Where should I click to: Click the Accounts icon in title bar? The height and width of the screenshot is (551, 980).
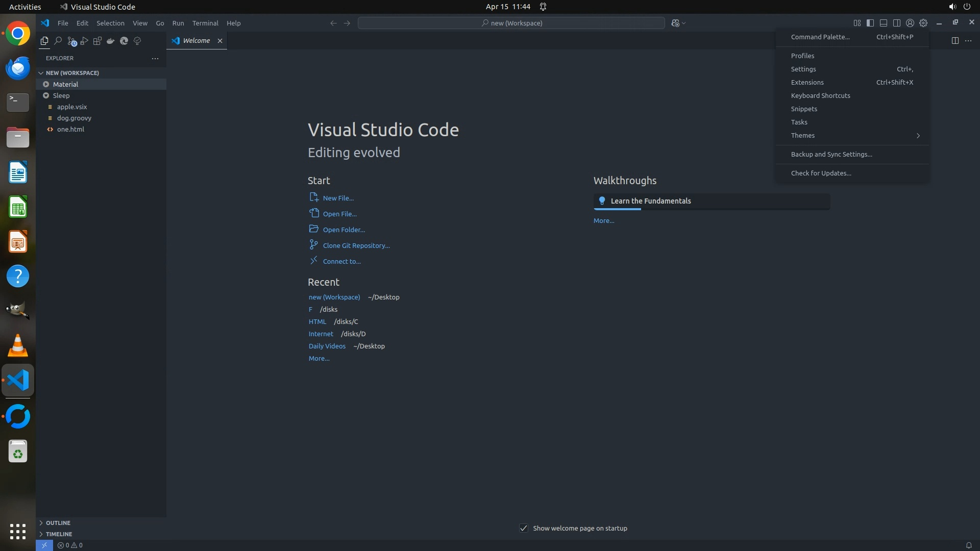(910, 23)
